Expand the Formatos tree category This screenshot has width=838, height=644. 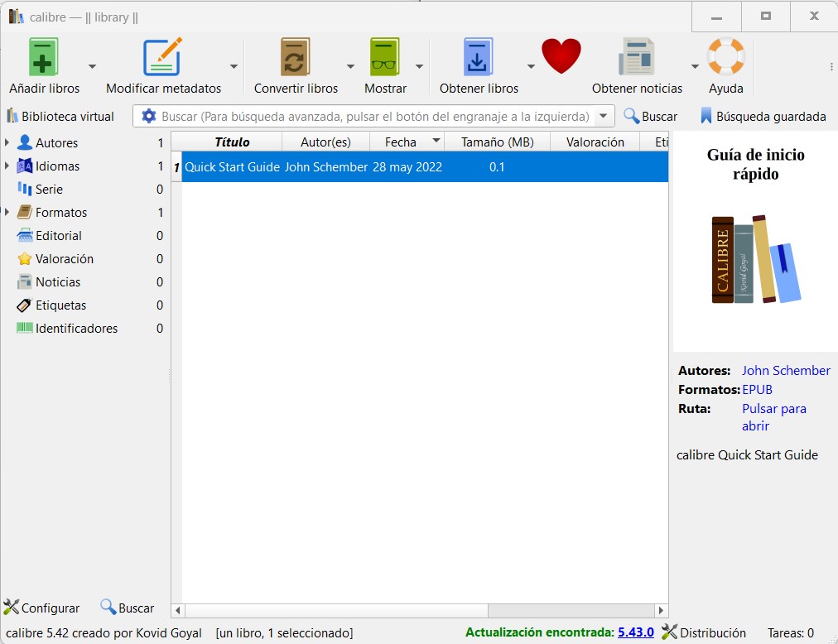(x=7, y=212)
